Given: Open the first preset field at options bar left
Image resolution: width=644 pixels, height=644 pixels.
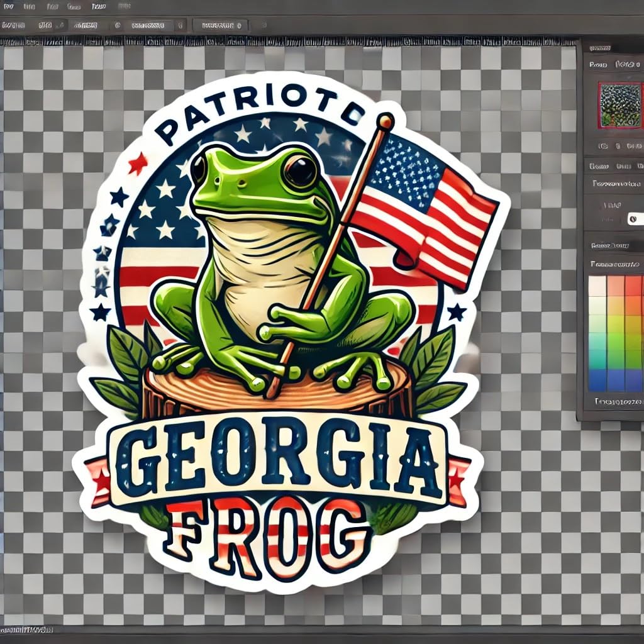Looking at the screenshot, I should point(13,26).
